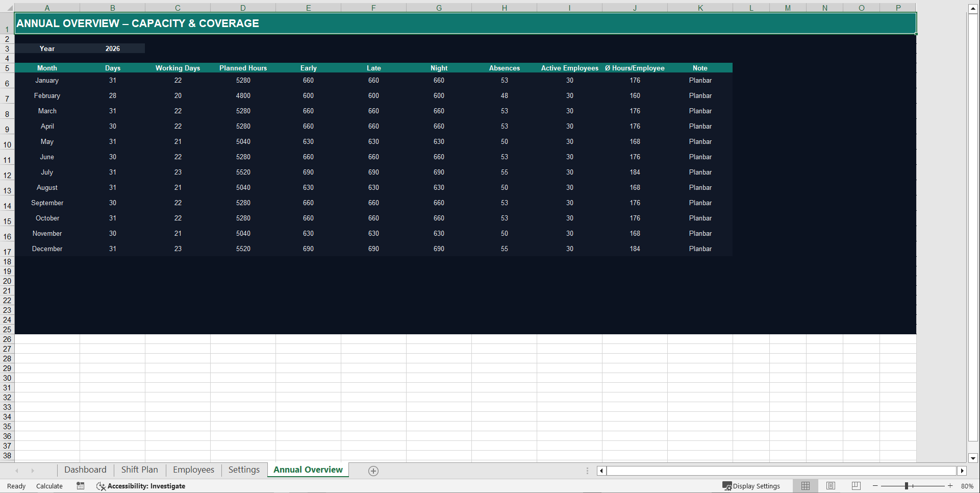The height and width of the screenshot is (493, 980).
Task: Click the Working Days heading cell
Action: [178, 68]
